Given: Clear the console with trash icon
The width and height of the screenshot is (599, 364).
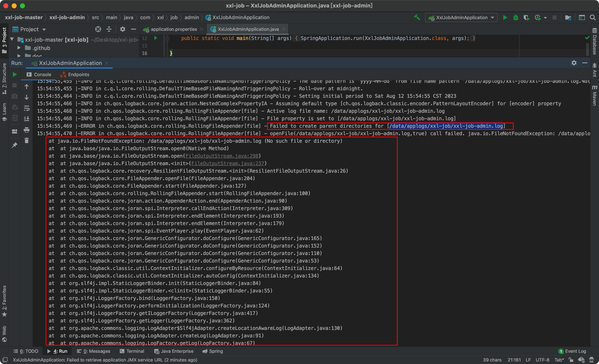Looking at the screenshot, I should pyautogui.click(x=26, y=141).
